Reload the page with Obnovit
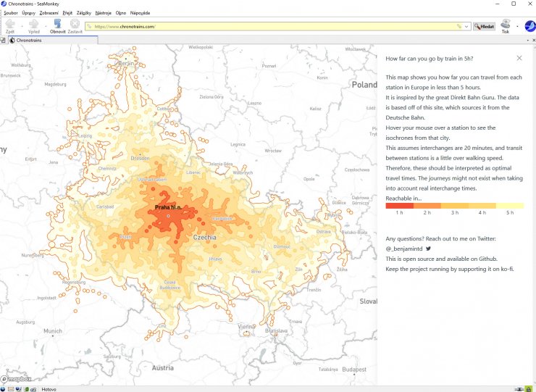The width and height of the screenshot is (536, 392). coord(57,26)
